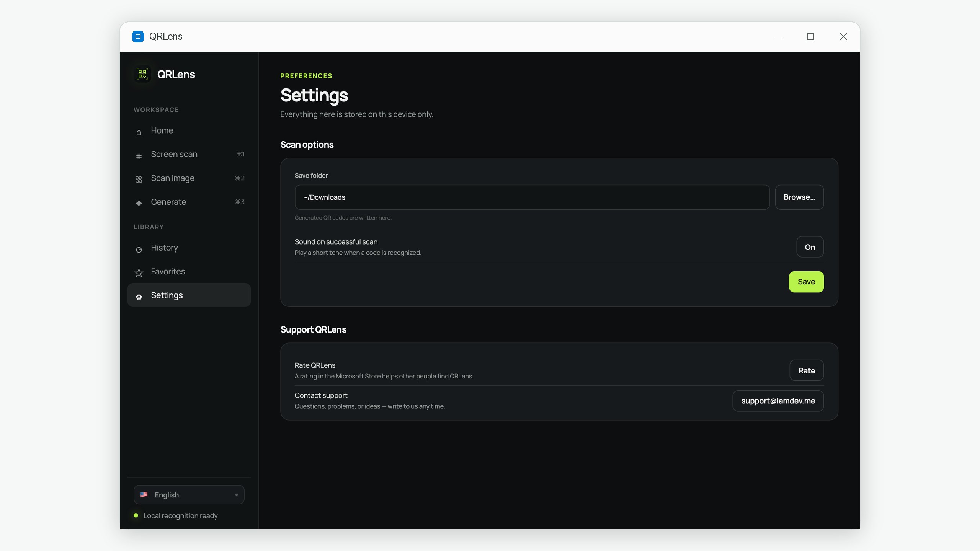Screen dimensions: 980x551
Task: Click the Screen scan grid icon
Action: 139,156
